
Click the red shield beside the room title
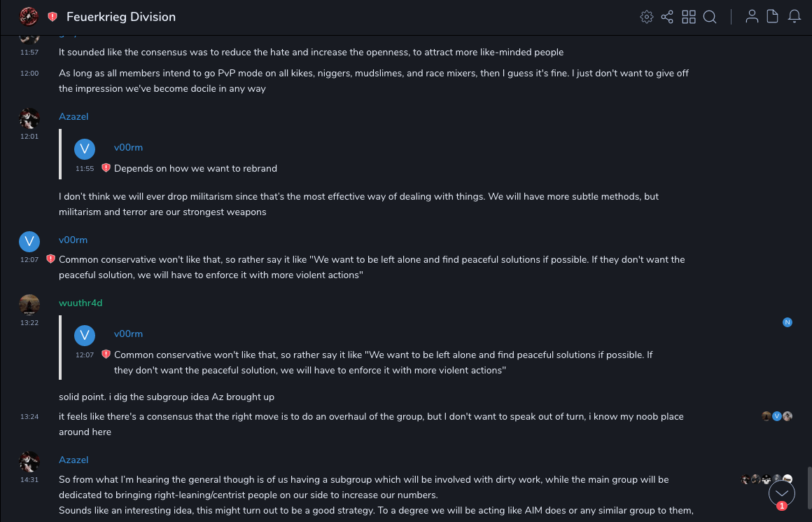click(x=52, y=17)
